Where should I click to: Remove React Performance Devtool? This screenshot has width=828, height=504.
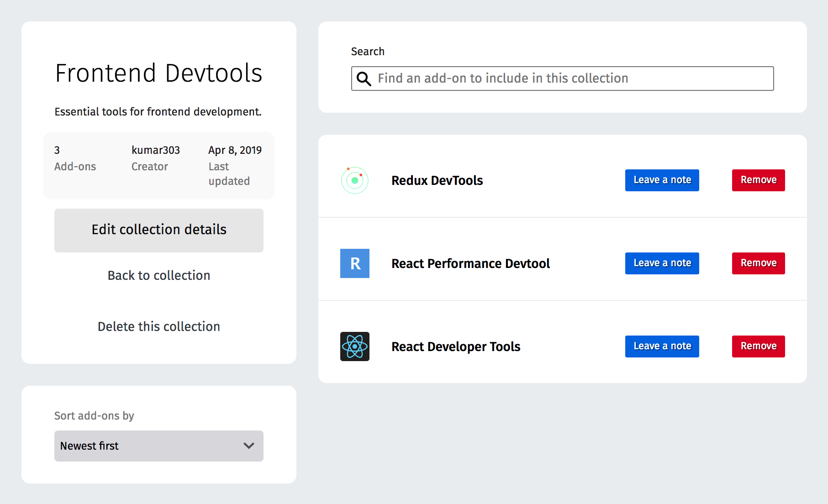(759, 263)
